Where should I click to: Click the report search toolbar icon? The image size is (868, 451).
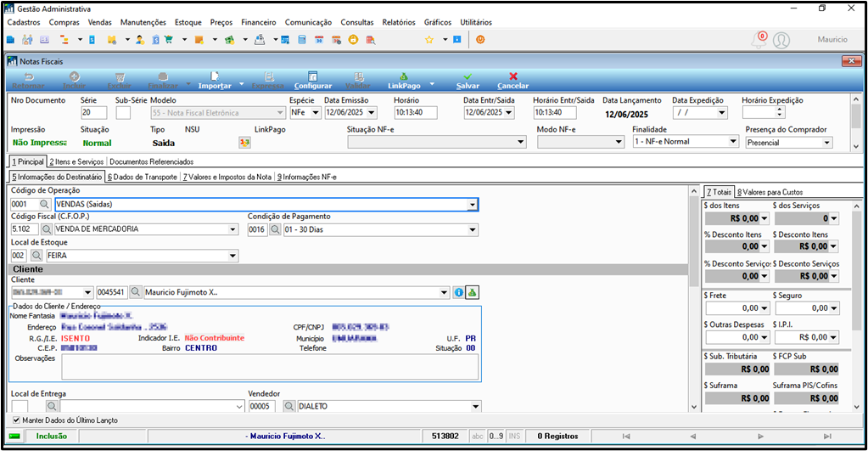point(371,40)
